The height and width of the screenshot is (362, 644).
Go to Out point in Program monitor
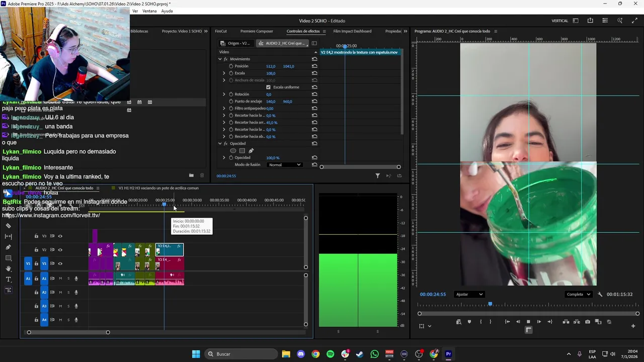(549, 322)
